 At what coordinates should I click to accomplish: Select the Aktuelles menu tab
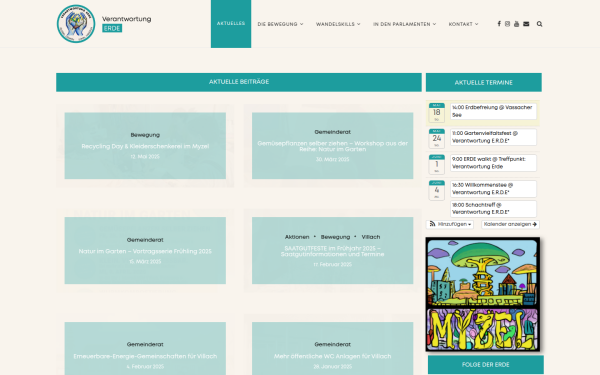pos(231,24)
